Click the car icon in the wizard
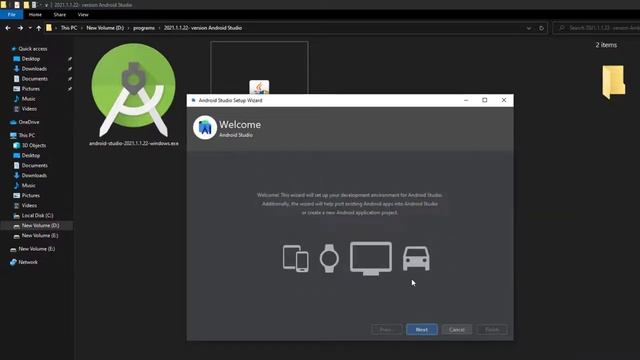 [x=416, y=258]
